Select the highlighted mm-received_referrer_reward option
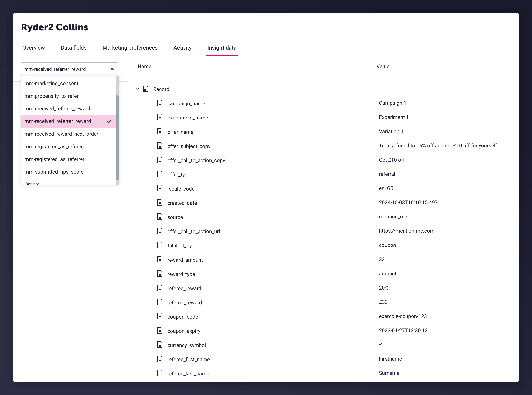The width and height of the screenshot is (532, 395). tap(68, 121)
